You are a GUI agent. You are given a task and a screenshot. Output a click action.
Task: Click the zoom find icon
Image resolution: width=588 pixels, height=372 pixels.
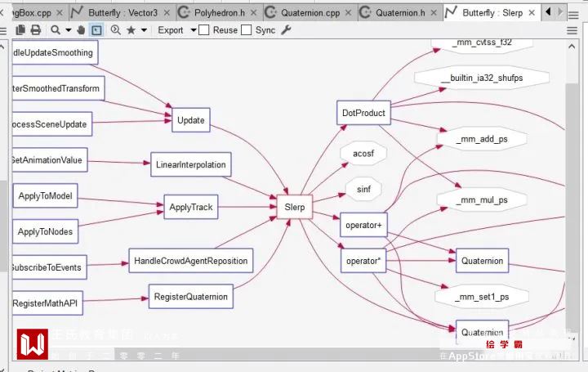pyautogui.click(x=116, y=30)
